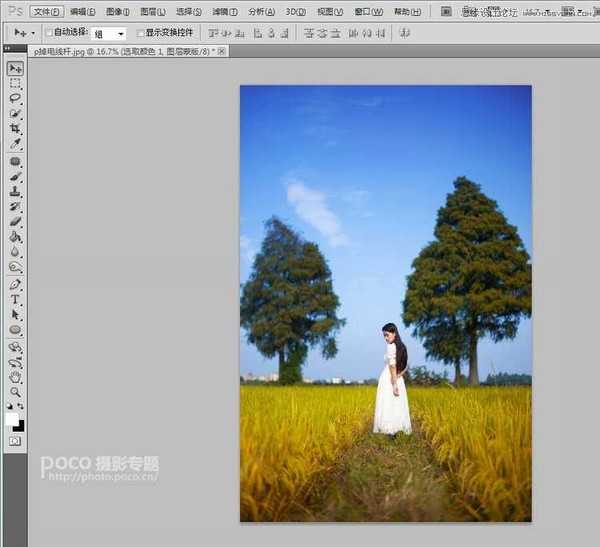Open the 滤镜(T) menu
The image size is (600, 547).
coord(223,12)
